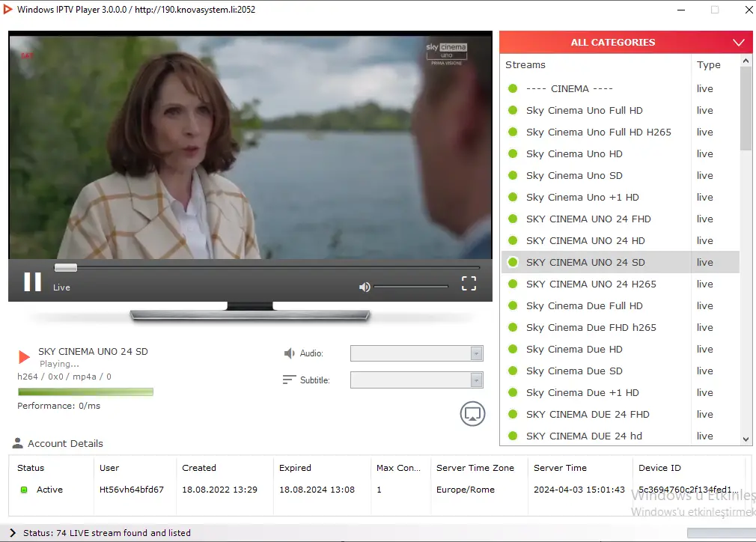
Task: Select SKY CINEMA UNO 24 FHD stream
Action: pyautogui.click(x=620, y=219)
